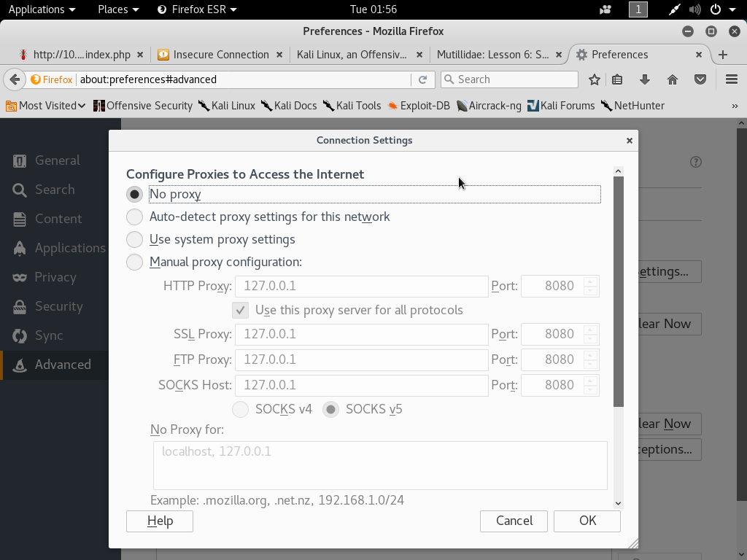Expand the Most Visited bookmarks dropdown
The width and height of the screenshot is (747, 560).
pyautogui.click(x=46, y=106)
